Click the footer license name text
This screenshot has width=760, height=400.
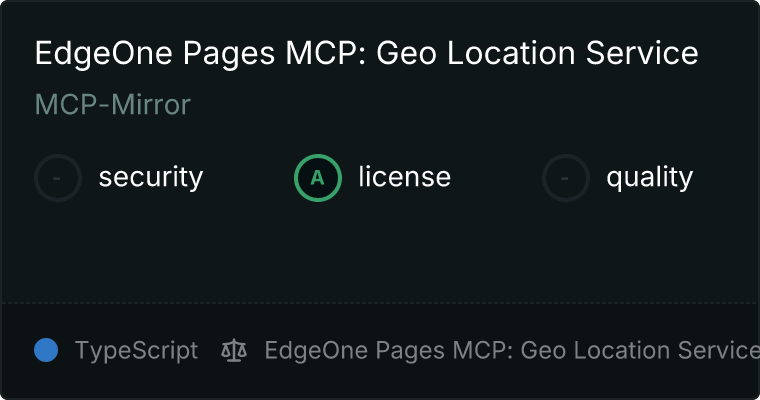[x=510, y=351]
